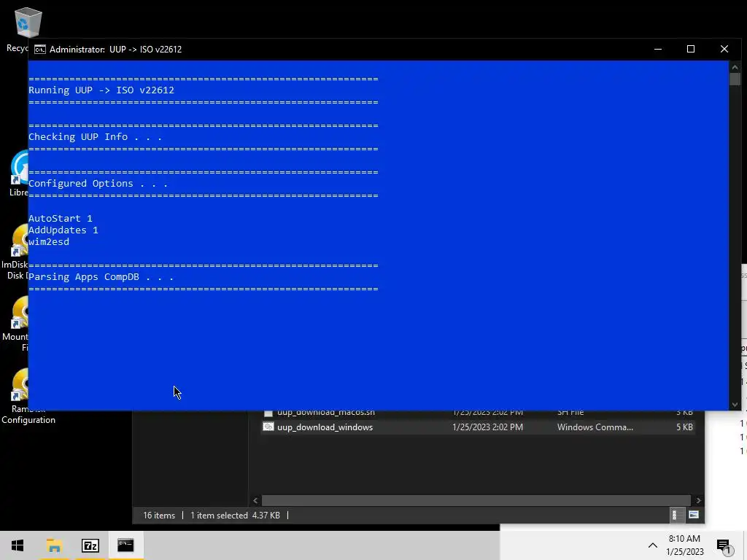Click the 5 KB size cell
Screen dimensions: 747x560
click(x=684, y=427)
